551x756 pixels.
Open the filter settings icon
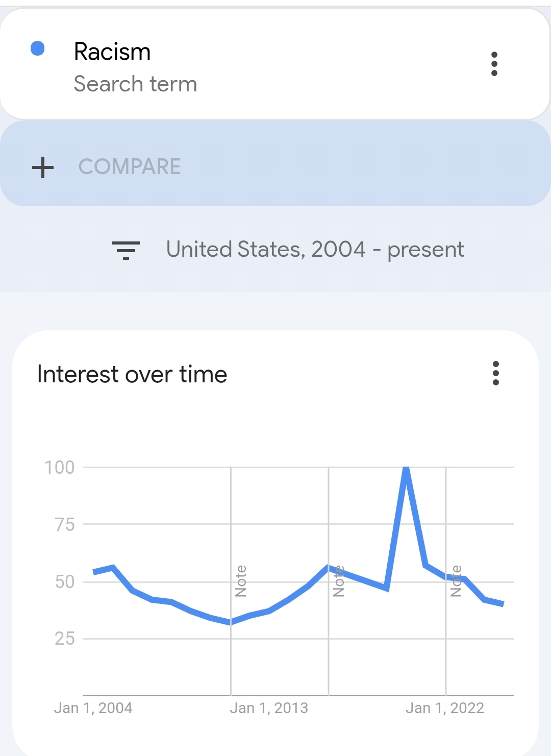click(x=126, y=250)
